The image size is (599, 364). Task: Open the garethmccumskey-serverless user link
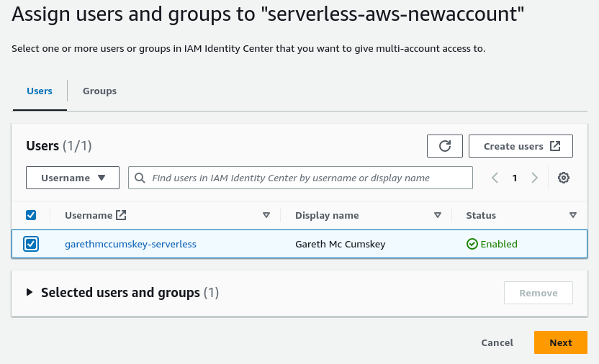click(x=130, y=244)
